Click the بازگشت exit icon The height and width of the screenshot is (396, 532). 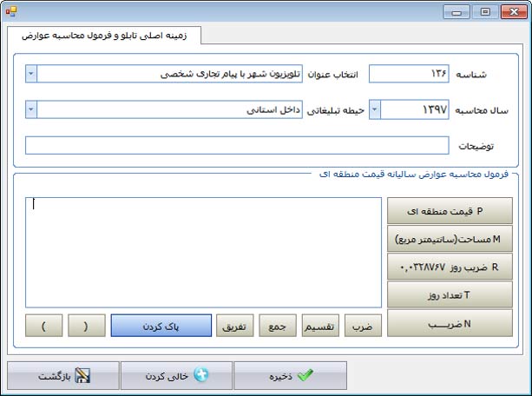pyautogui.click(x=83, y=376)
